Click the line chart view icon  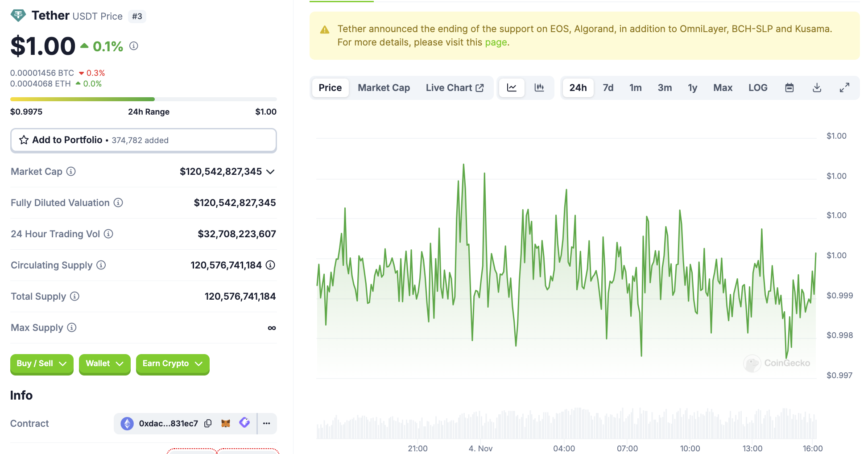tap(512, 88)
